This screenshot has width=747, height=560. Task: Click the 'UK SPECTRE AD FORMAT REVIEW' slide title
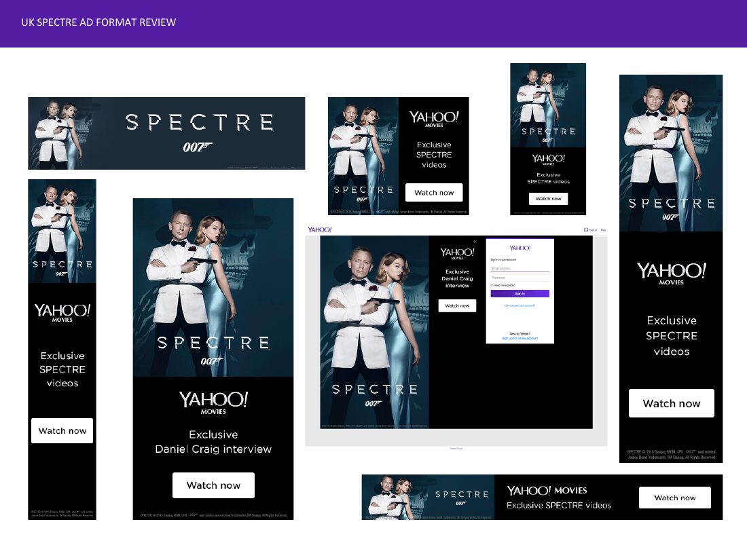[98, 22]
